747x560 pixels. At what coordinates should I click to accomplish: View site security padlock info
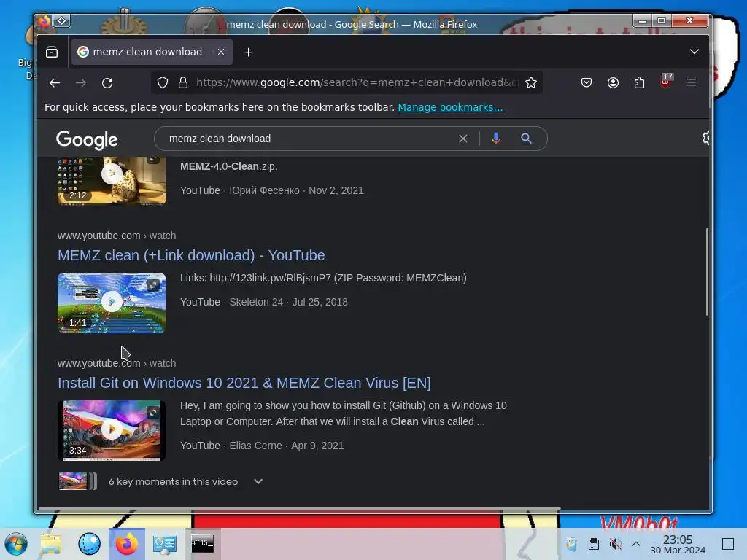coord(183,83)
